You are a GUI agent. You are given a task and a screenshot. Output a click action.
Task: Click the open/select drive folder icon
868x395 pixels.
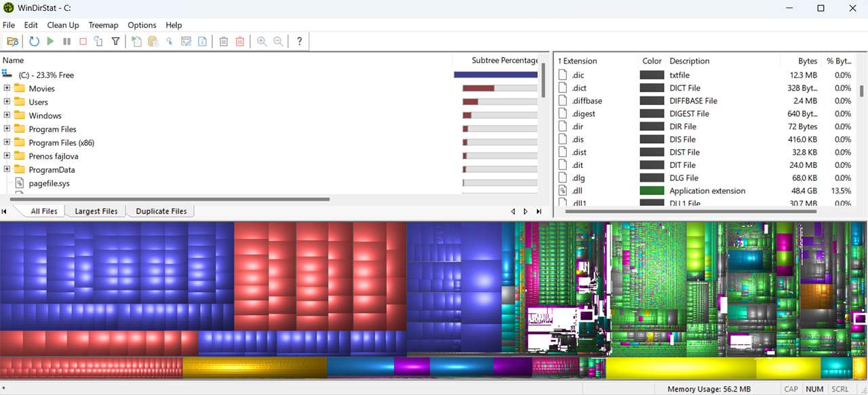(12, 41)
